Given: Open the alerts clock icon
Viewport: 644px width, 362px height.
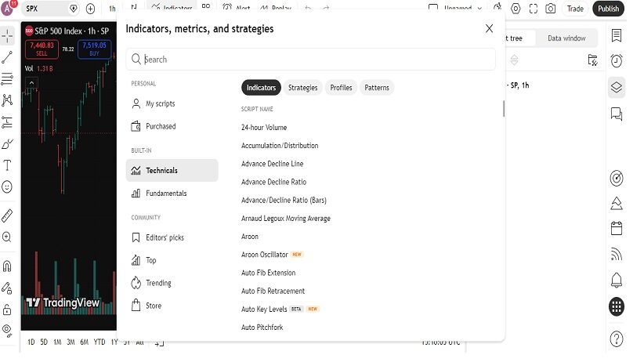Looking at the screenshot, I should [617, 61].
